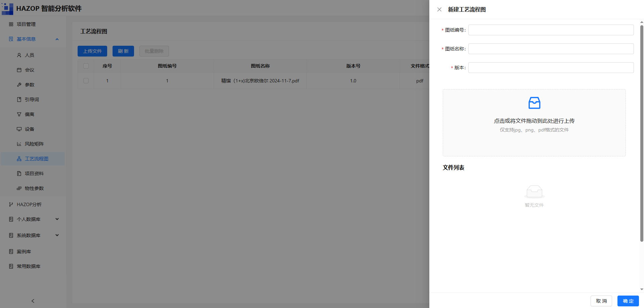
Task: Click the 项目管理 grid icon
Action: [x=11, y=24]
